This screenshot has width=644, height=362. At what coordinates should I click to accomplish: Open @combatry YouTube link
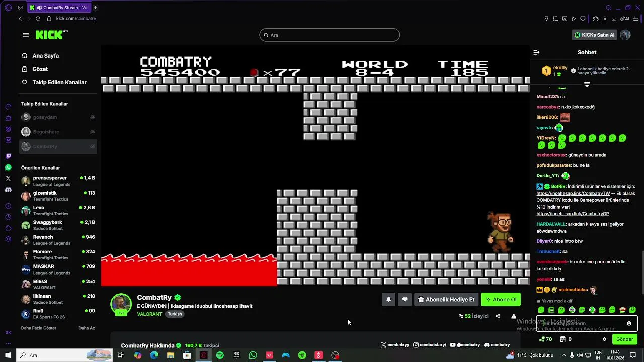(465, 345)
